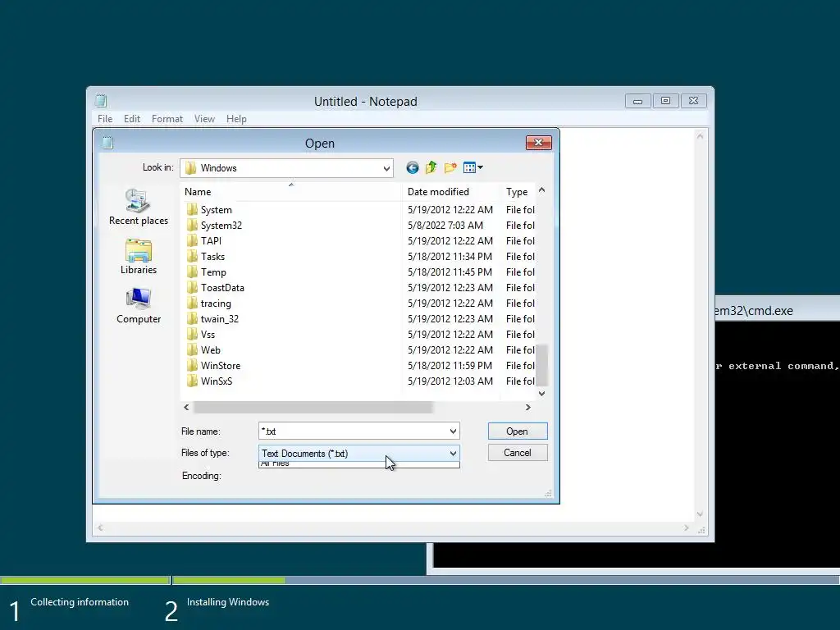840x630 pixels.
Task: Open the View menu in Notepad
Action: pos(204,118)
